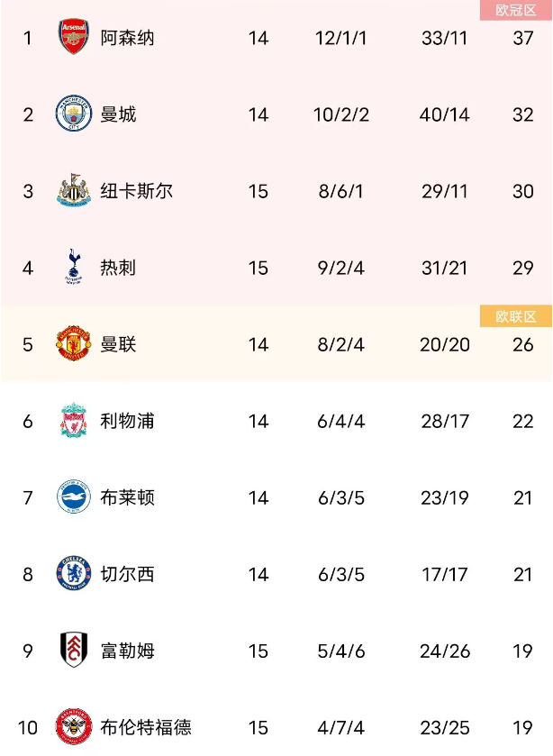
Task: Open team name 阿森纳
Action: coord(127,39)
